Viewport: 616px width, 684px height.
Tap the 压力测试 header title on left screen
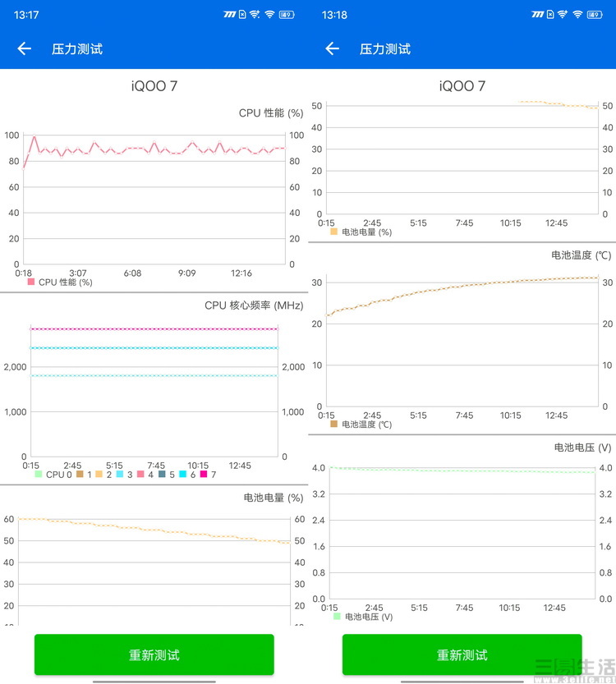point(77,49)
